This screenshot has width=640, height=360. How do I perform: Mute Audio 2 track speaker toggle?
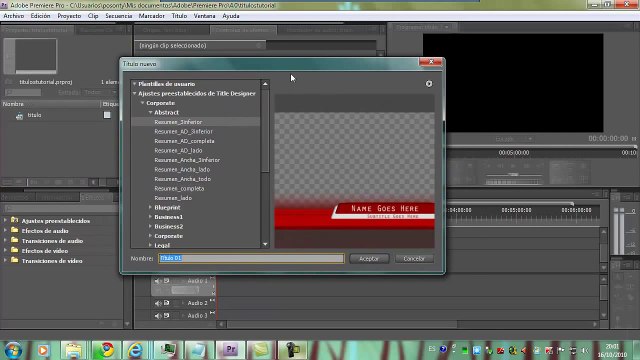(x=158, y=303)
